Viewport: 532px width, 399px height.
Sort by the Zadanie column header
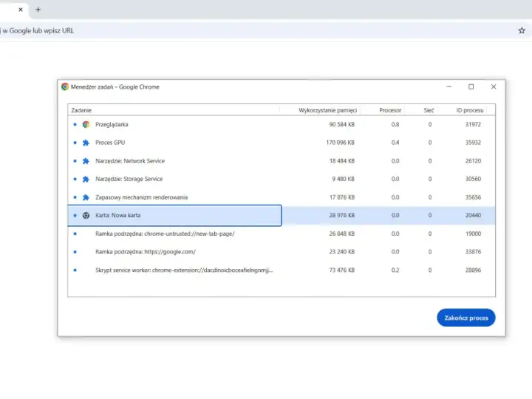pyautogui.click(x=81, y=110)
